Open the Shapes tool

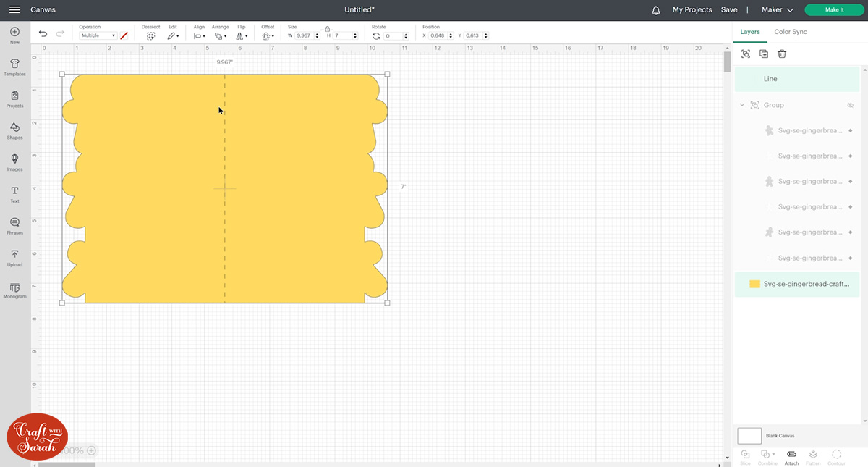tap(14, 130)
